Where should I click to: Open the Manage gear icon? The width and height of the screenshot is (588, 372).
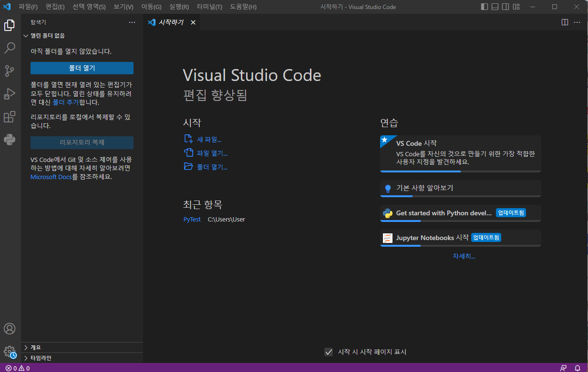point(10,352)
